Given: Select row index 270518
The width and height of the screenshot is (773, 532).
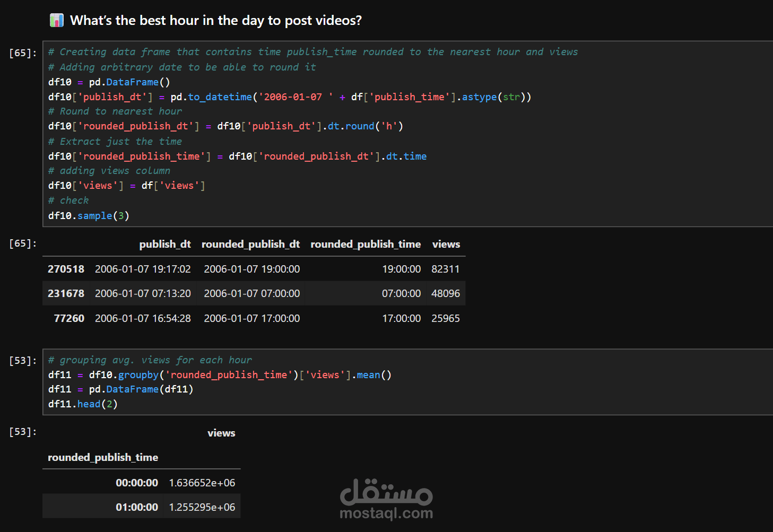Looking at the screenshot, I should [66, 269].
